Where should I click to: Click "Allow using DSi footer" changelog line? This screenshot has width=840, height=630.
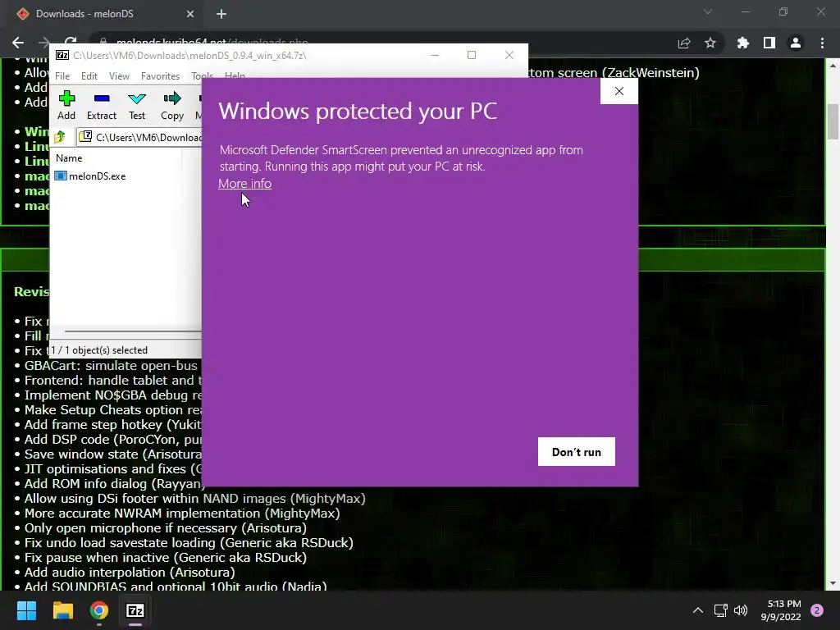pyautogui.click(x=195, y=499)
